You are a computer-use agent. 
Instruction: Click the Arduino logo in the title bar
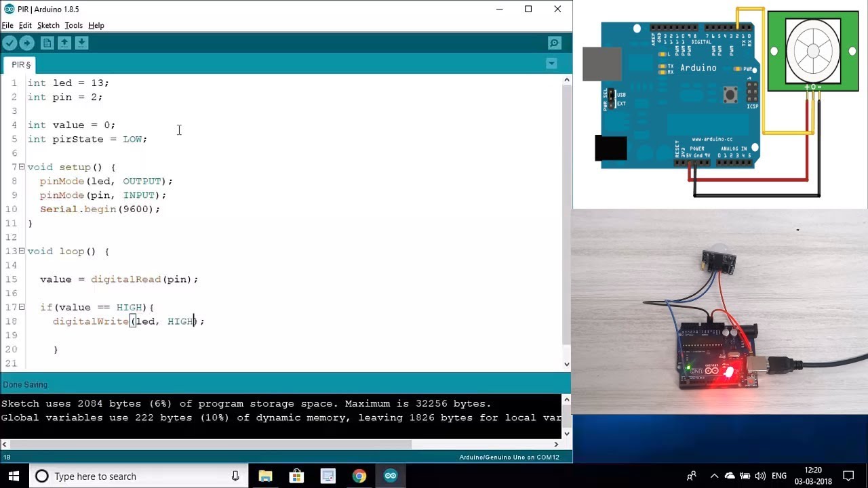pyautogui.click(x=9, y=9)
